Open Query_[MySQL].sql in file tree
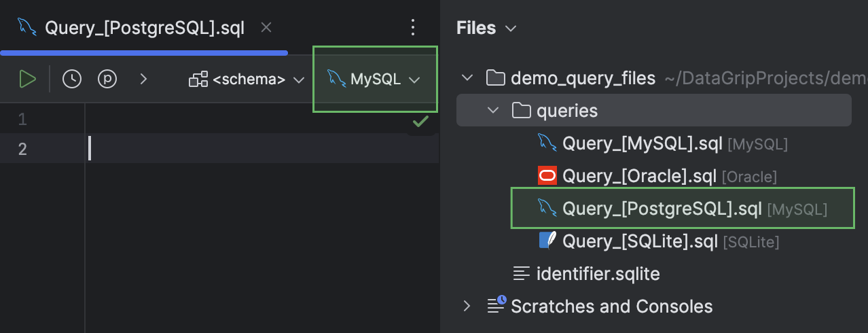 click(642, 143)
